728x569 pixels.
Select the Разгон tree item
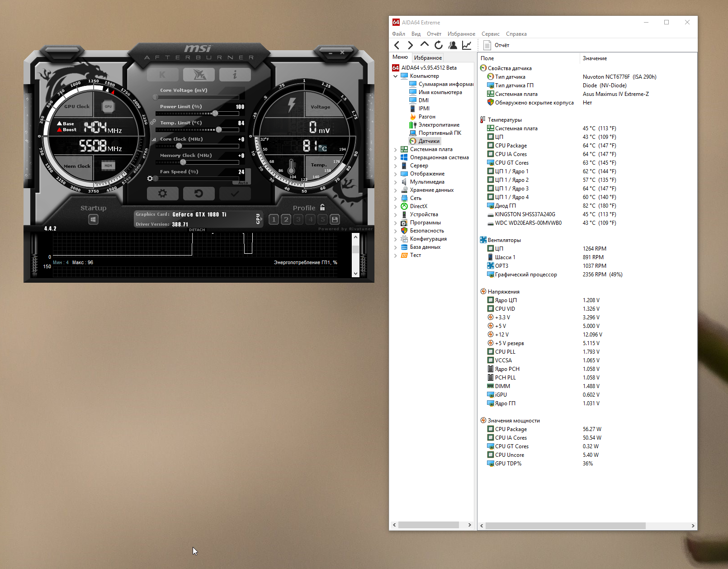tap(426, 117)
